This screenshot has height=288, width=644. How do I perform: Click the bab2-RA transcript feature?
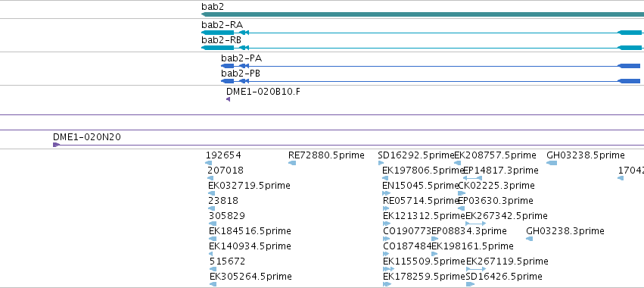(x=422, y=33)
